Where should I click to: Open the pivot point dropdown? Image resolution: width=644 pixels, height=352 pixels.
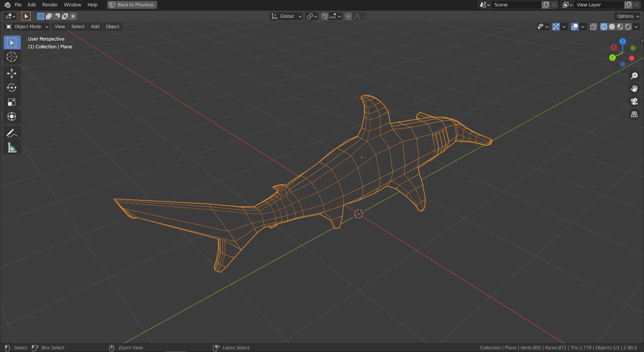tap(312, 16)
